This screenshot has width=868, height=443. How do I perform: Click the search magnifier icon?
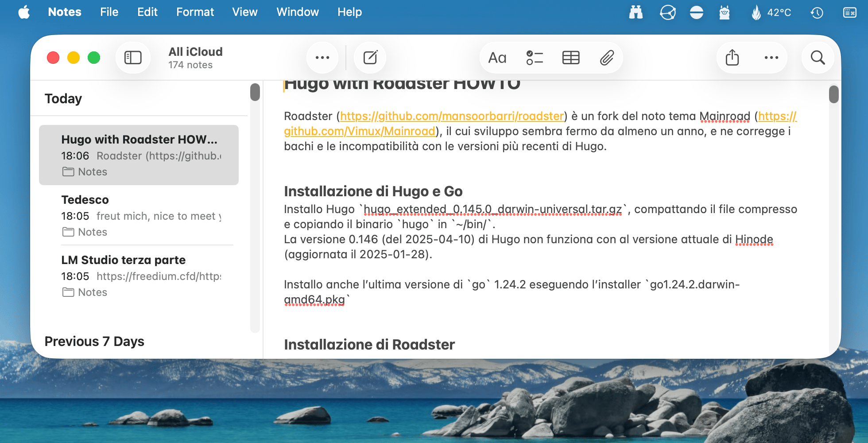point(818,58)
